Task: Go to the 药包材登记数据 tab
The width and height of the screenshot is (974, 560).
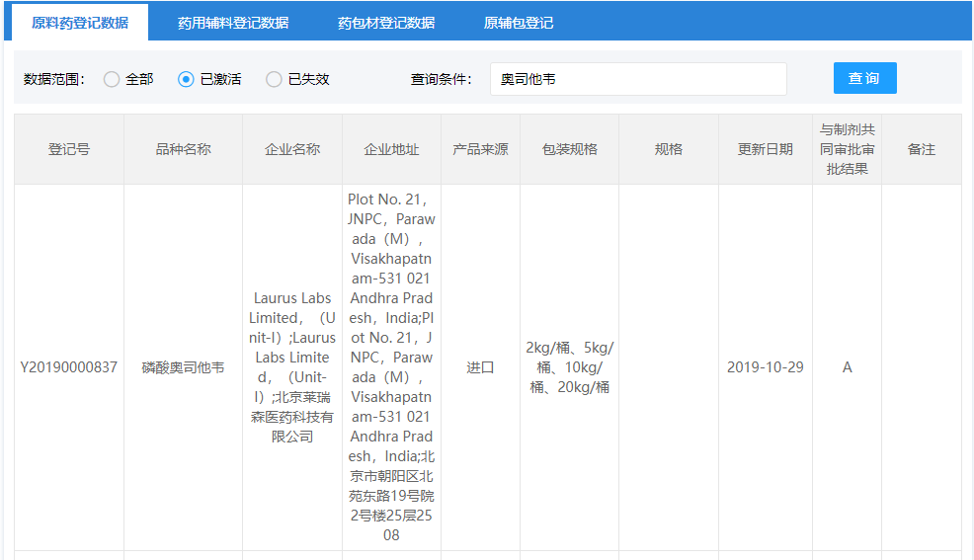Action: click(386, 23)
